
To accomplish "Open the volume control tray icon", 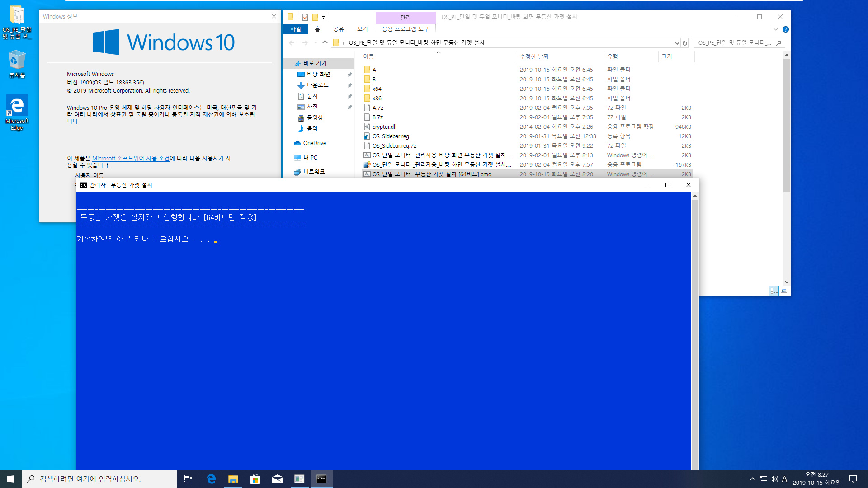I will 774,479.
